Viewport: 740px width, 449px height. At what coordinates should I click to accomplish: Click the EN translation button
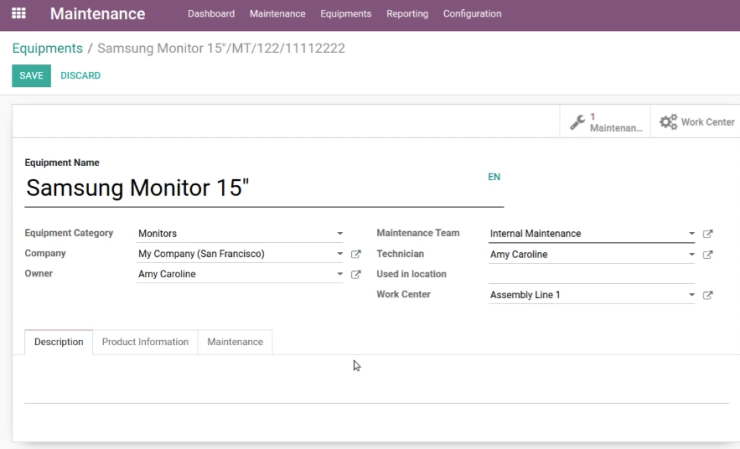494,177
